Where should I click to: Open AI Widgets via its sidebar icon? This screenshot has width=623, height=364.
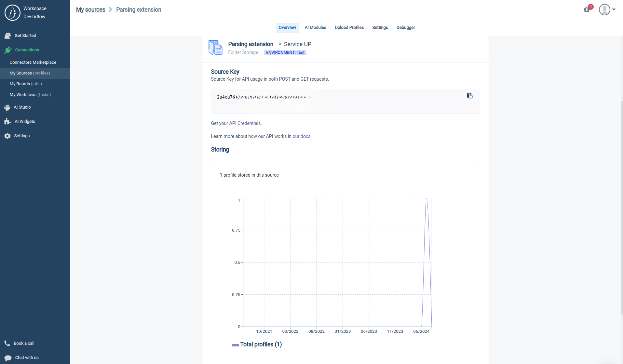(x=7, y=121)
